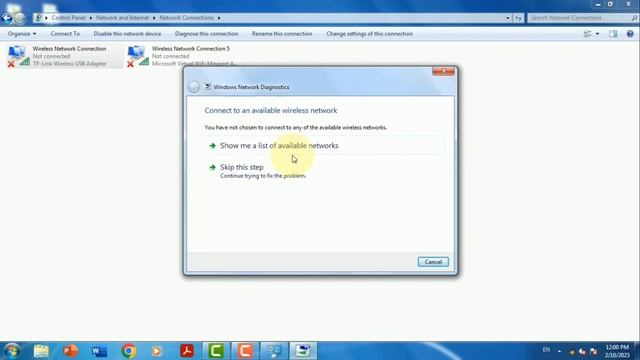Launch PowerPoint from the taskbar
The image size is (640, 360).
(70, 351)
